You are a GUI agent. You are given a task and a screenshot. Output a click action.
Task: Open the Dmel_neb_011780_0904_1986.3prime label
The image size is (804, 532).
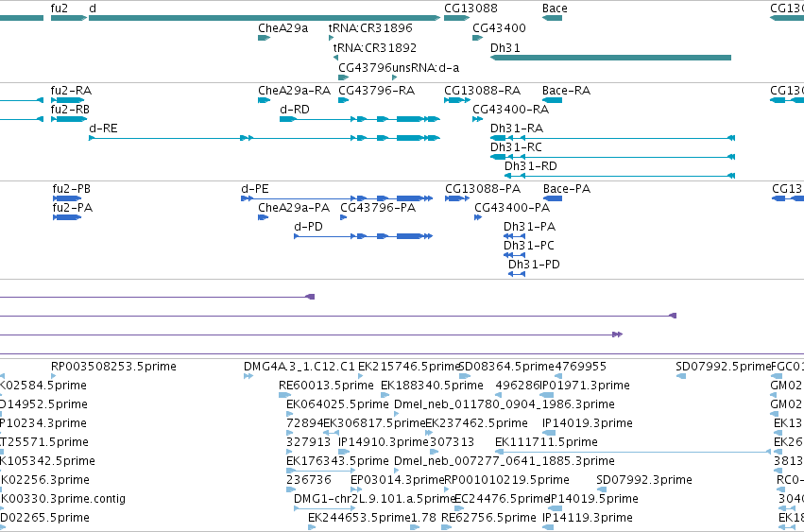[x=505, y=404]
